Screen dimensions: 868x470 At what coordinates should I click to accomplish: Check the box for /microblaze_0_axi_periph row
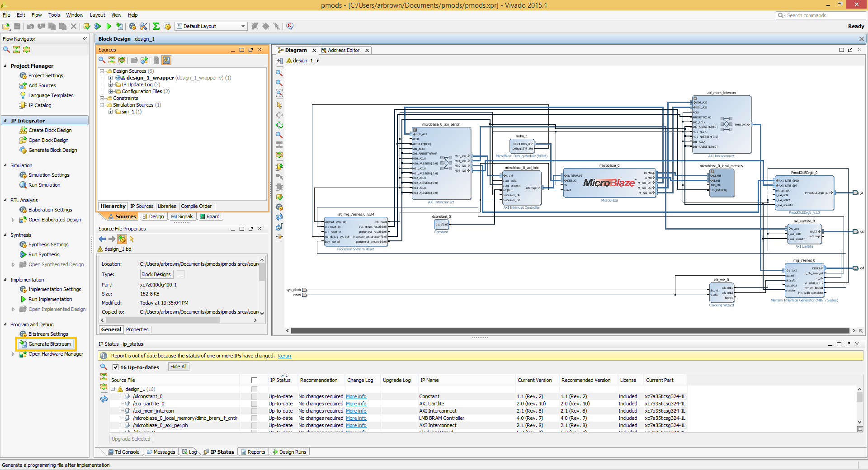click(x=254, y=426)
